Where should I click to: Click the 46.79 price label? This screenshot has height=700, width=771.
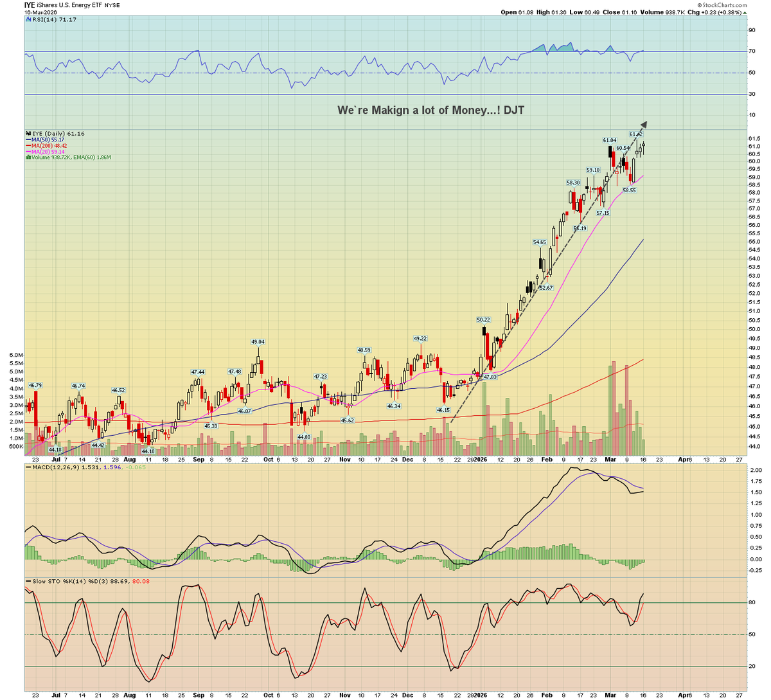point(35,385)
